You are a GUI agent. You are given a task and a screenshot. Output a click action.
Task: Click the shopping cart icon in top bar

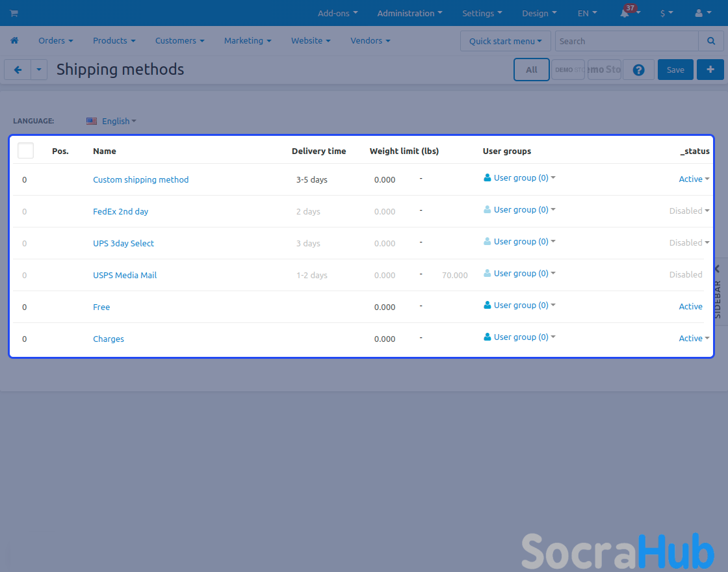coord(14,13)
